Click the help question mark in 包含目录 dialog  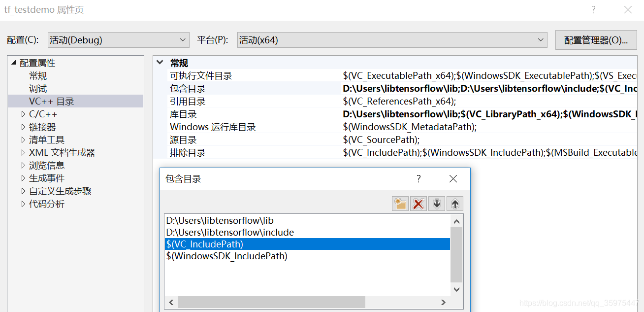(x=418, y=179)
